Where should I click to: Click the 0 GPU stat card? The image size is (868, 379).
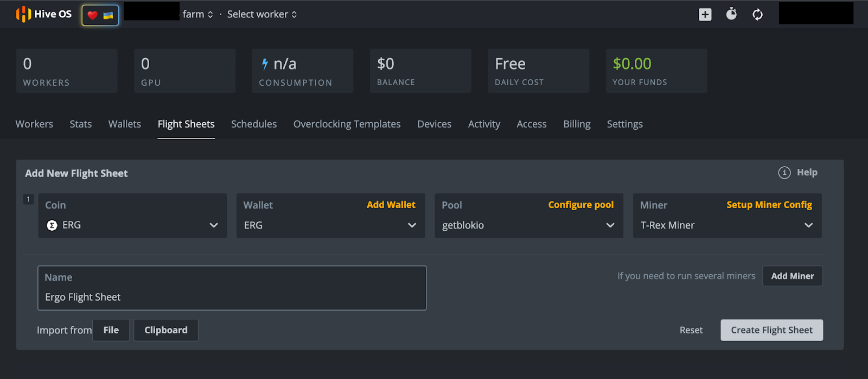pos(185,71)
